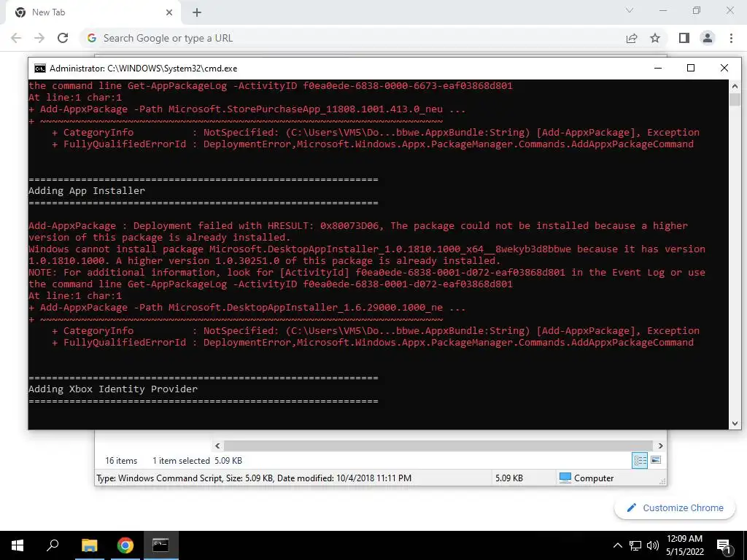Viewport: 747px width, 560px height.
Task: Click the Customize Chrome button
Action: pyautogui.click(x=675, y=507)
